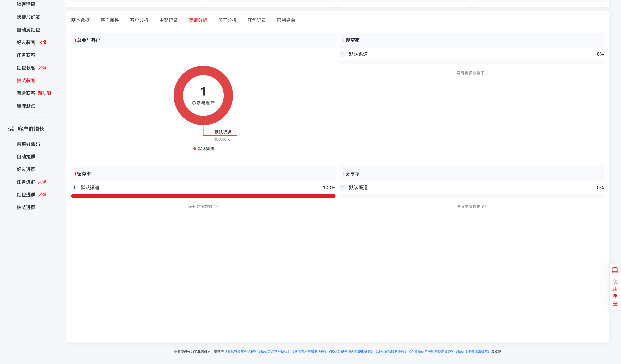This screenshot has width=621, height=364.
Task: Open the 微信开放平台协议 link
Action: point(240,352)
